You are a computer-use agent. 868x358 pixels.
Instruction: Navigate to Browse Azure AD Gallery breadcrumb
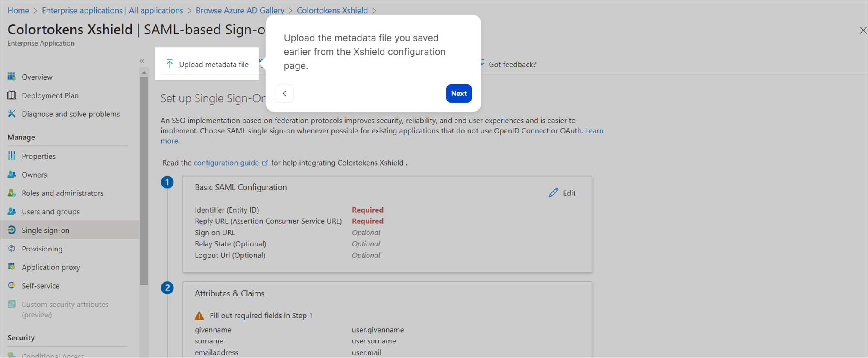(x=240, y=10)
